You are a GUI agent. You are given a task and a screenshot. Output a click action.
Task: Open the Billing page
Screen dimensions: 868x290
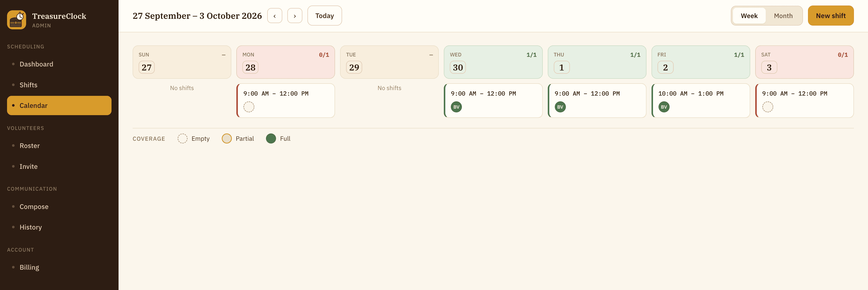pos(59,267)
